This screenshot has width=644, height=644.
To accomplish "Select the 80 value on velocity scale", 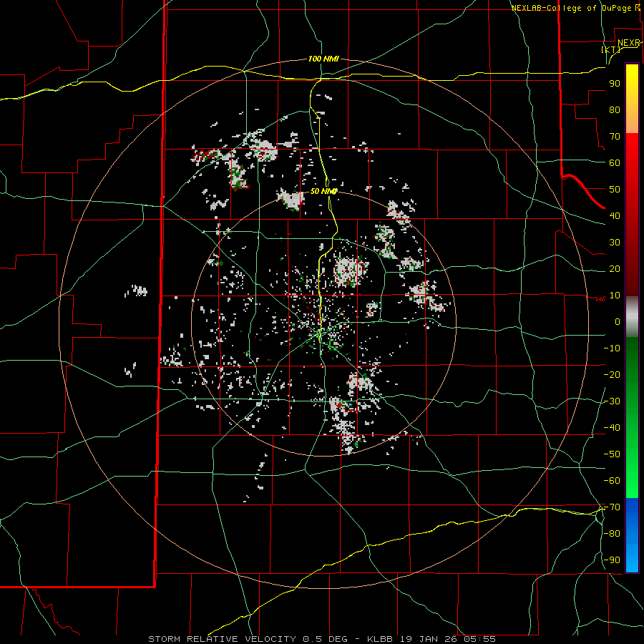I will (x=615, y=109).
